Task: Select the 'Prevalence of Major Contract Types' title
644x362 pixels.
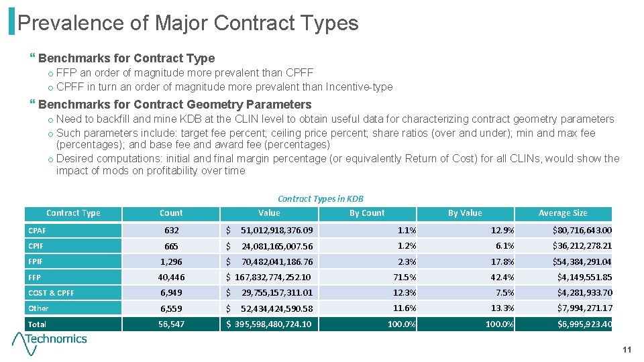Action: coord(188,23)
